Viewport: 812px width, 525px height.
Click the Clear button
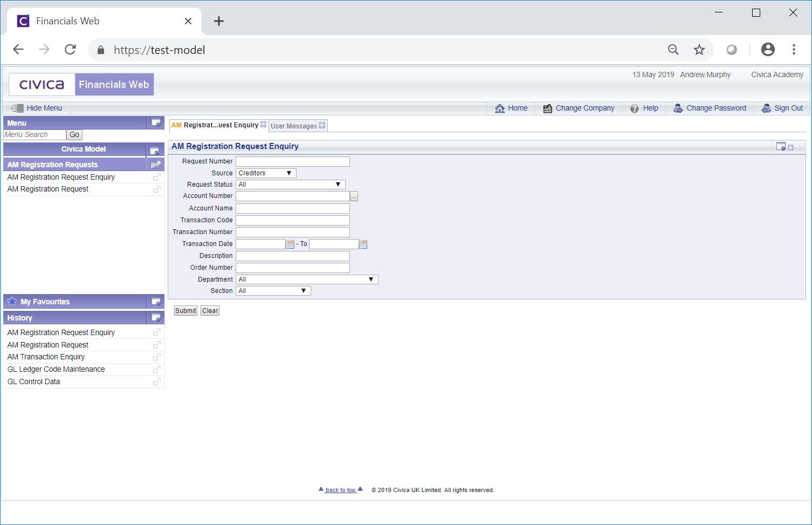coord(210,311)
